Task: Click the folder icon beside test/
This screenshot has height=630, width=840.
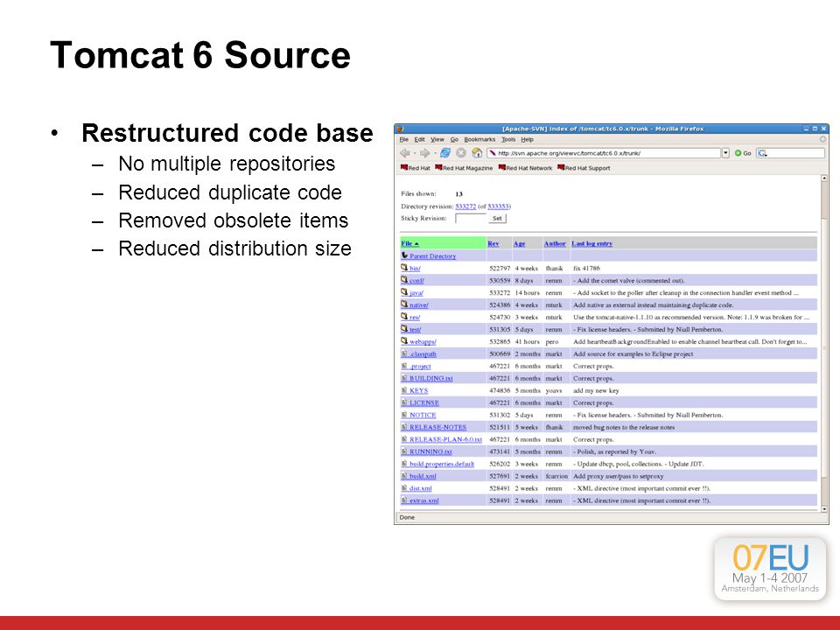Action: 404,329
